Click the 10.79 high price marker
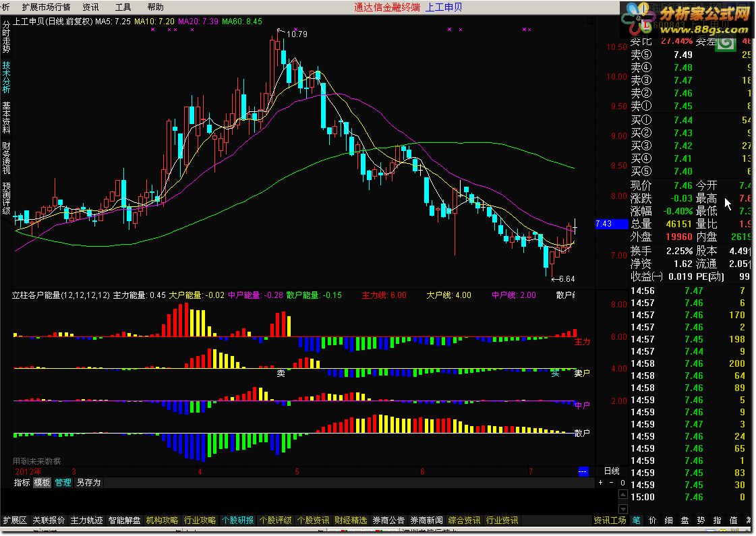Screen dimensions: 756x536 click(297, 34)
